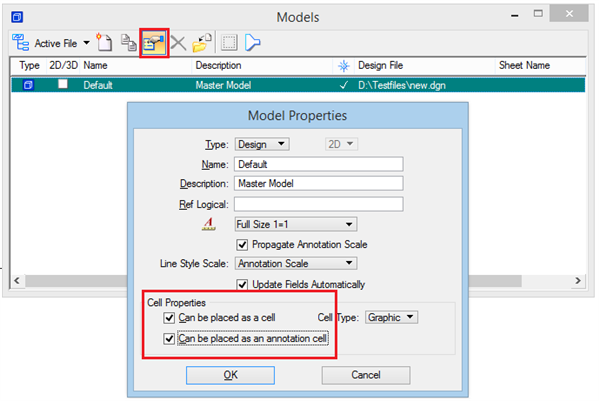The height and width of the screenshot is (401, 599).
Task: Toggle Update Fields Automatically checkbox
Action: [242, 285]
